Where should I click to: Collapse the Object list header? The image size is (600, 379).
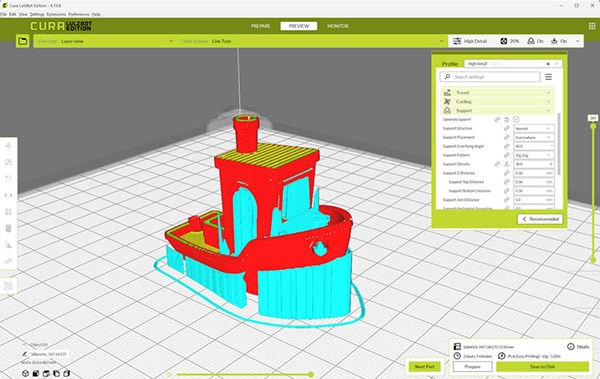pyautogui.click(x=35, y=345)
